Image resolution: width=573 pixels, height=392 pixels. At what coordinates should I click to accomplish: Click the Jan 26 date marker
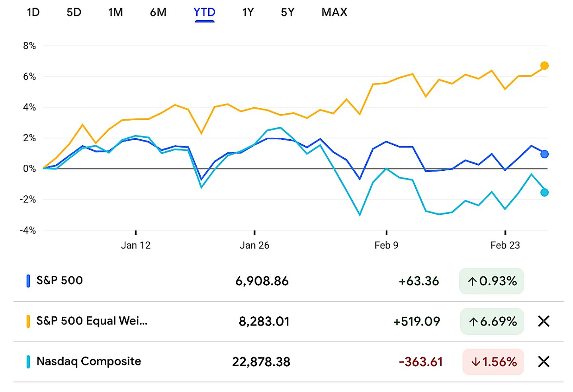point(254,245)
